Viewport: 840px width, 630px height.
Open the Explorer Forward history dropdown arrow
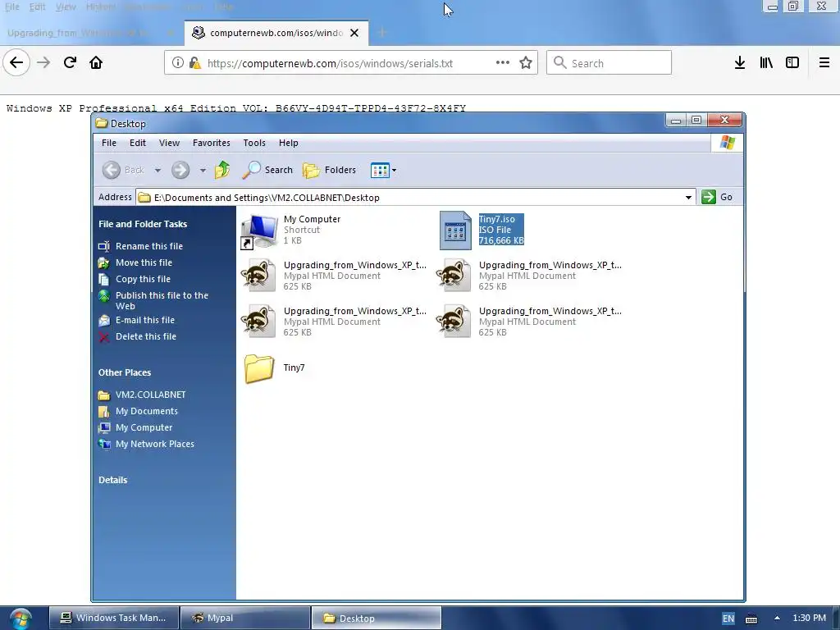pyautogui.click(x=203, y=171)
